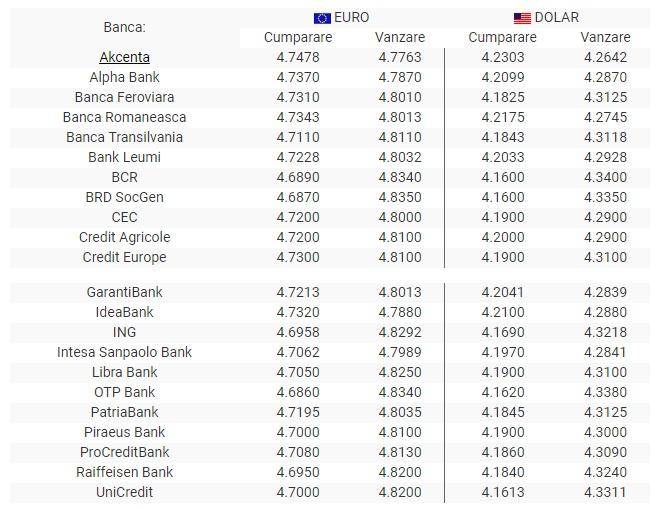The height and width of the screenshot is (509, 665).
Task: Click the EURO Cumparare column header
Action: click(x=298, y=37)
